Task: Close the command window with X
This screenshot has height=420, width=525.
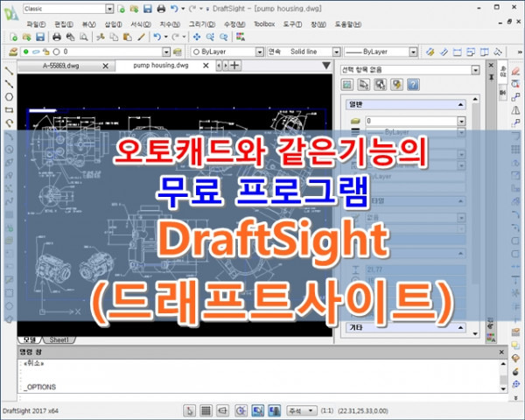Action: pos(501,352)
